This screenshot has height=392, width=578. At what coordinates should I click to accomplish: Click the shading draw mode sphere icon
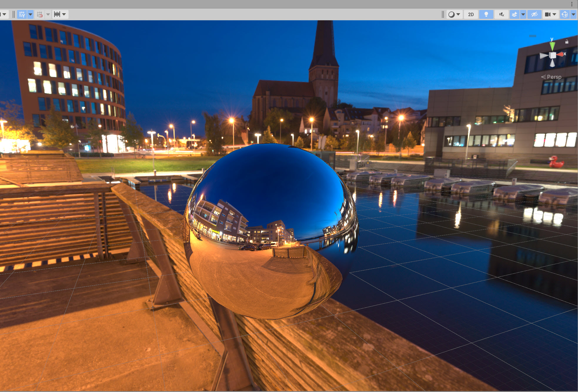click(x=452, y=14)
